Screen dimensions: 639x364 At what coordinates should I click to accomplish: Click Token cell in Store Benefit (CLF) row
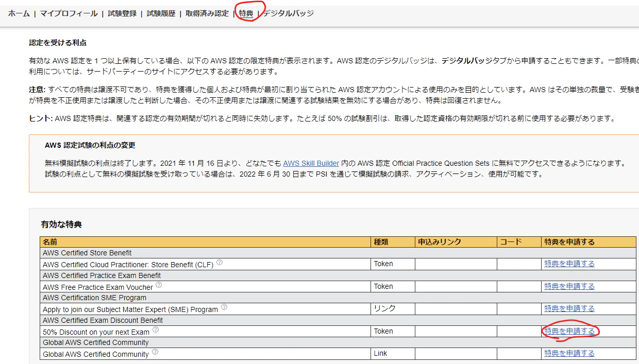(393, 264)
